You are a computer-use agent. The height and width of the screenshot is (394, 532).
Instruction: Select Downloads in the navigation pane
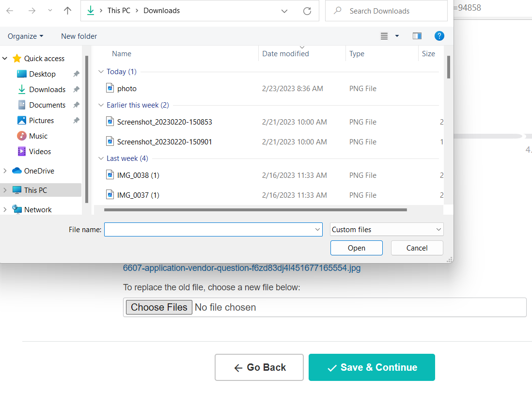pos(47,90)
